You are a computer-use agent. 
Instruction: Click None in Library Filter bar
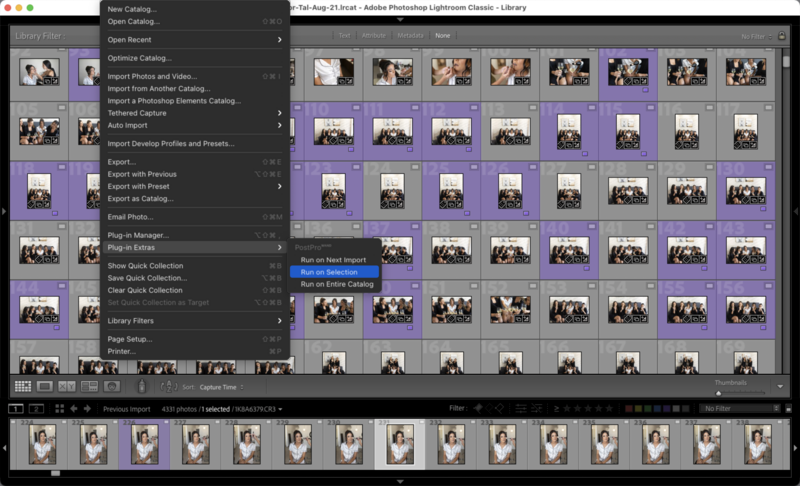point(442,36)
